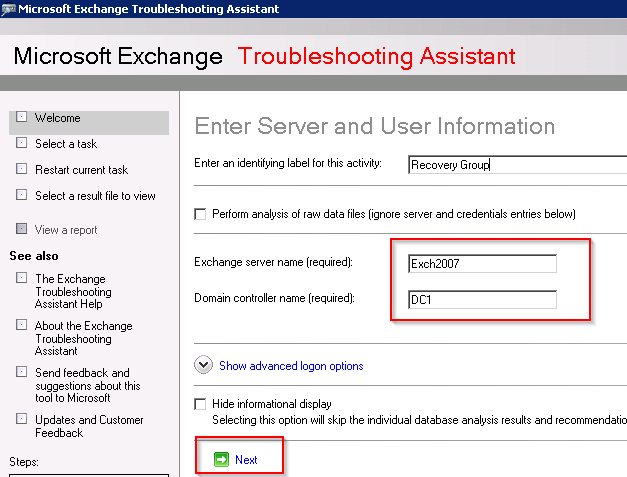Enable Perform analysis of raw data files

200,214
